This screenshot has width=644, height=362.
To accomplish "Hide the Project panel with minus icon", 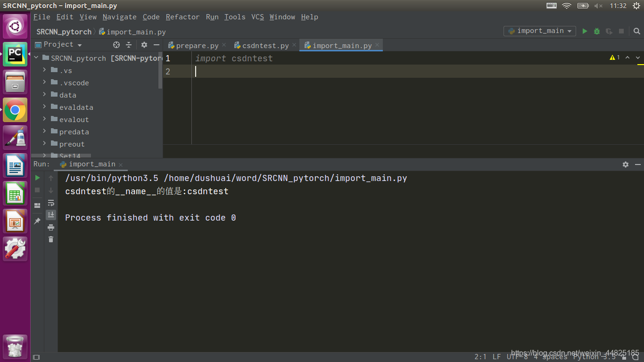I will [157, 45].
